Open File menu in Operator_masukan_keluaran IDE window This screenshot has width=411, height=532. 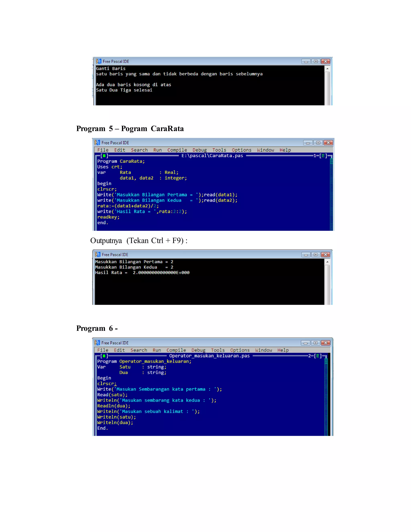coord(103,350)
